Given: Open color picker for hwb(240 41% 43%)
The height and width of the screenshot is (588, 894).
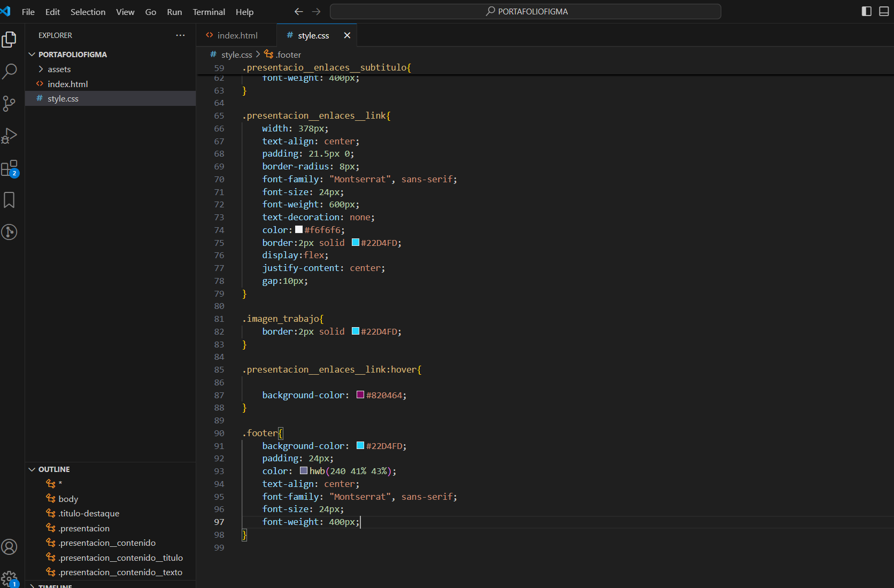Looking at the screenshot, I should point(304,470).
